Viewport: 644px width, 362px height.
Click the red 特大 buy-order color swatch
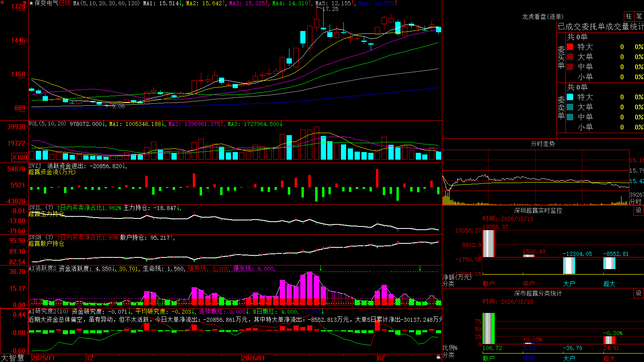[x=570, y=47]
